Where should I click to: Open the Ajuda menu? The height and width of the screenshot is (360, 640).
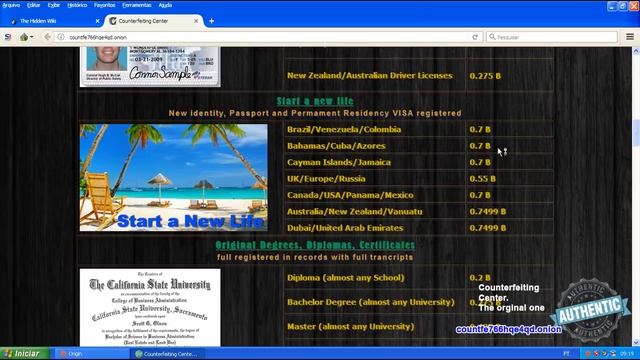tap(165, 5)
